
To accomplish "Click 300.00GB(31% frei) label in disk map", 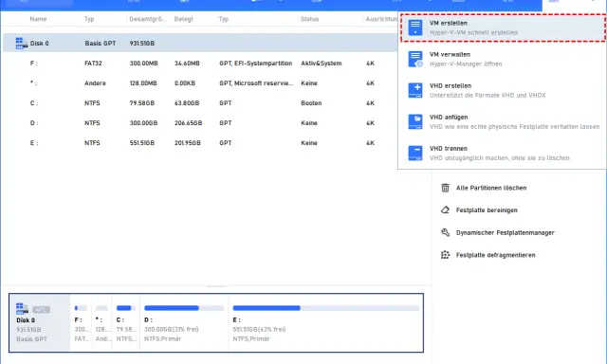I will click(171, 329).
